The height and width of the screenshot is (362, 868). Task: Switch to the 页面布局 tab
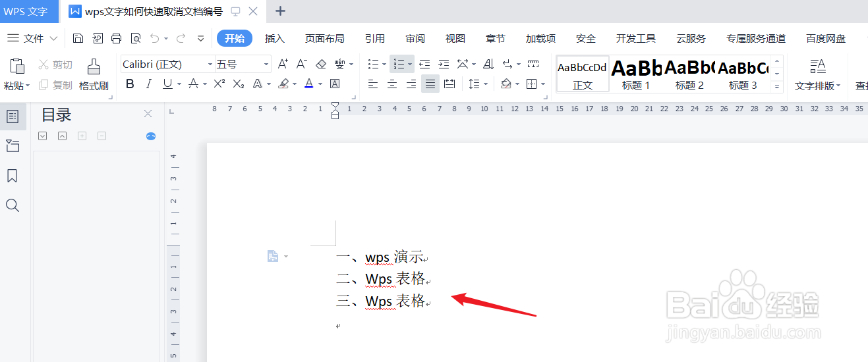(x=324, y=38)
